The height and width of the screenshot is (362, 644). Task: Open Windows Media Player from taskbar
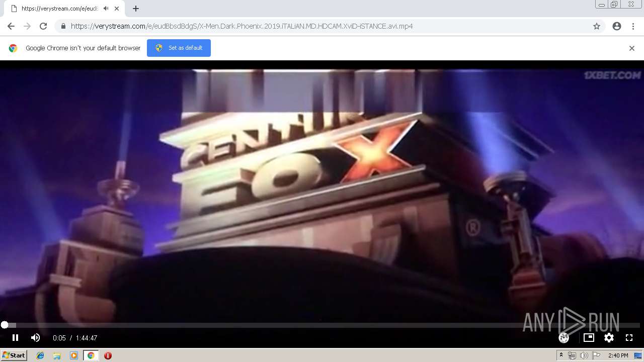pos(74,355)
